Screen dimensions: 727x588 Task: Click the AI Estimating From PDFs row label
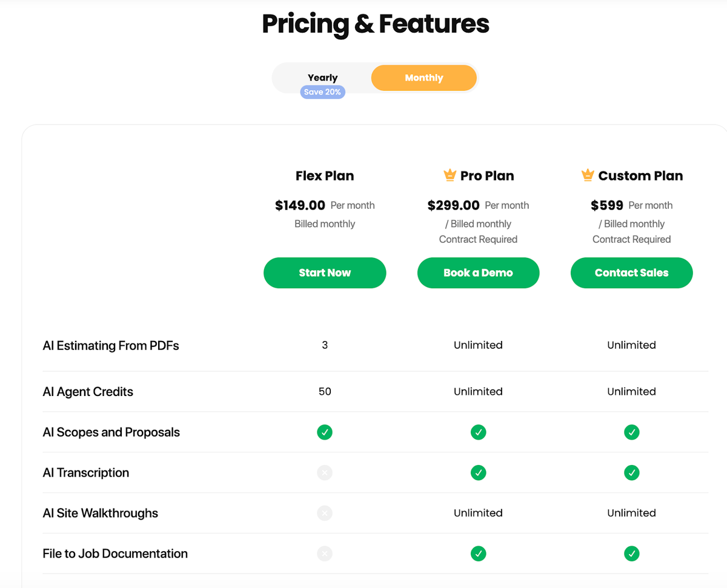point(111,346)
